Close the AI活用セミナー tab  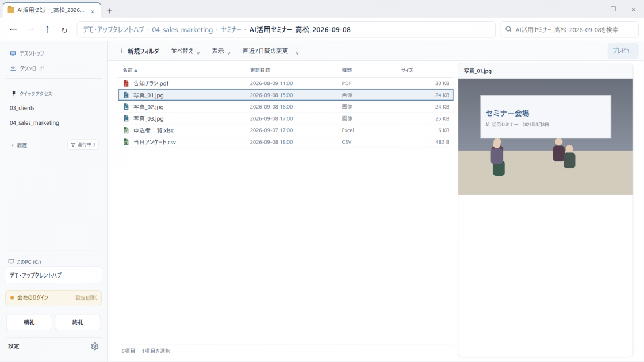pos(93,11)
